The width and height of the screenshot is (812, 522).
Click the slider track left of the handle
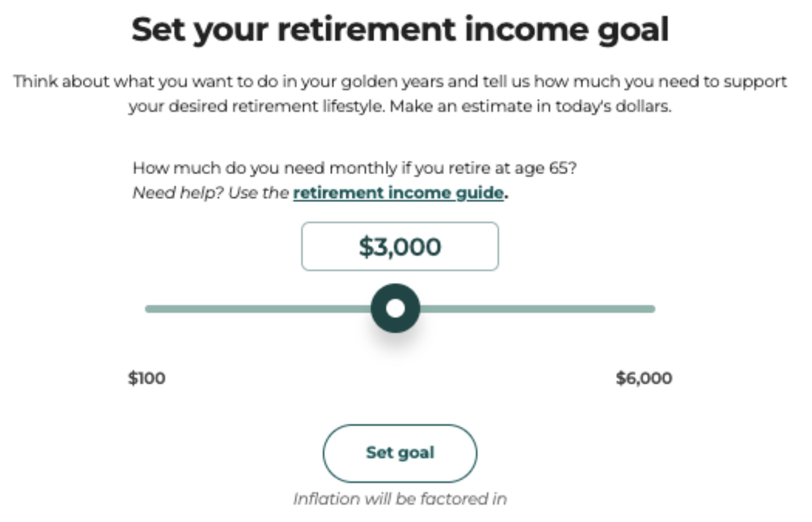coord(258,309)
